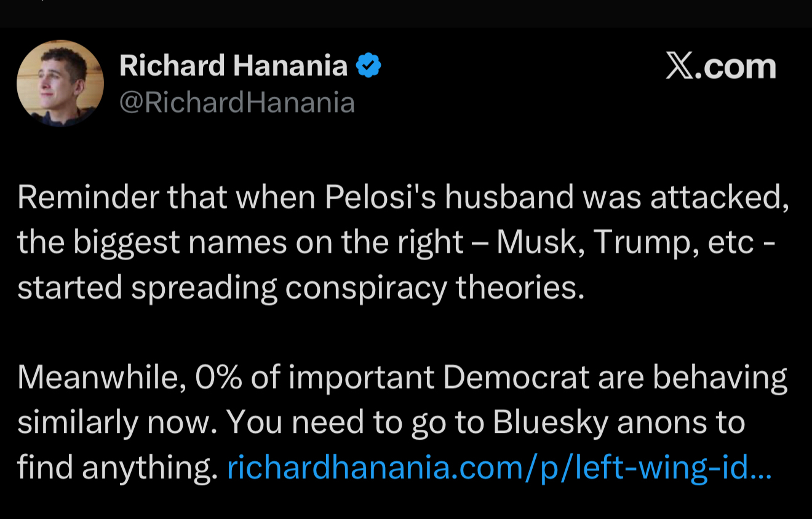Click the word "anons" in the tweet
812x519 pixels.
(663, 423)
